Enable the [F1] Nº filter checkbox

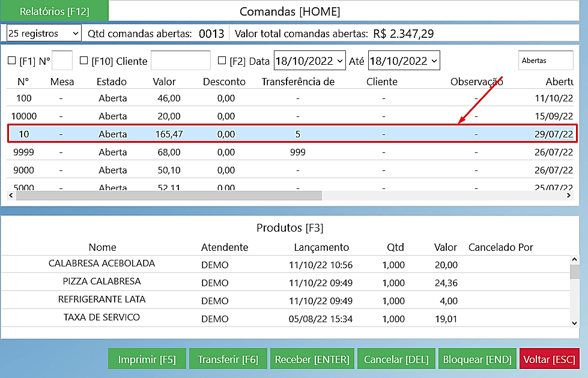point(11,61)
